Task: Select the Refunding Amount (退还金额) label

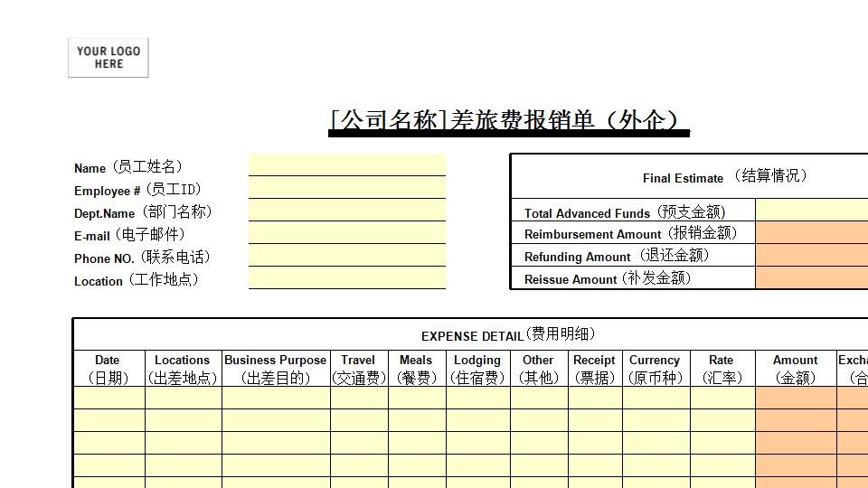Action: click(616, 256)
